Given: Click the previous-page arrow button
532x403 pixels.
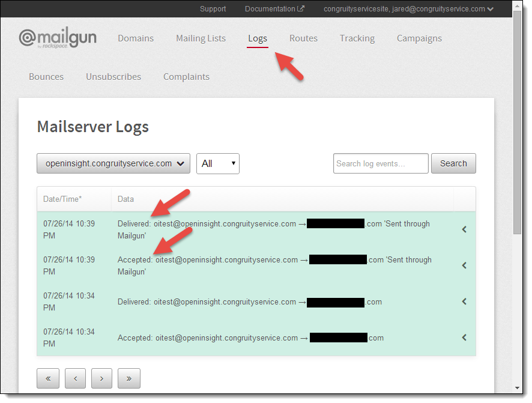Looking at the screenshot, I should click(x=75, y=378).
